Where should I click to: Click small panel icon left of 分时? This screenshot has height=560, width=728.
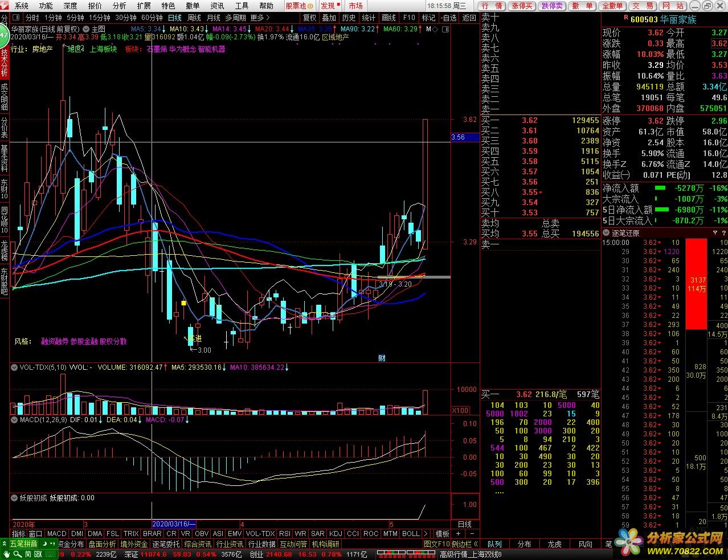pyautogui.click(x=17, y=18)
